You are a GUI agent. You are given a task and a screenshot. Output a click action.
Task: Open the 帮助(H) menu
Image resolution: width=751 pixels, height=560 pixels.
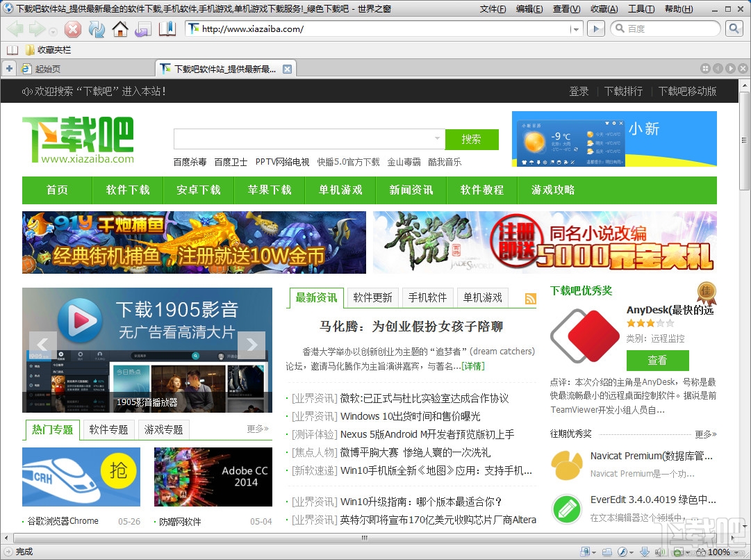(679, 8)
